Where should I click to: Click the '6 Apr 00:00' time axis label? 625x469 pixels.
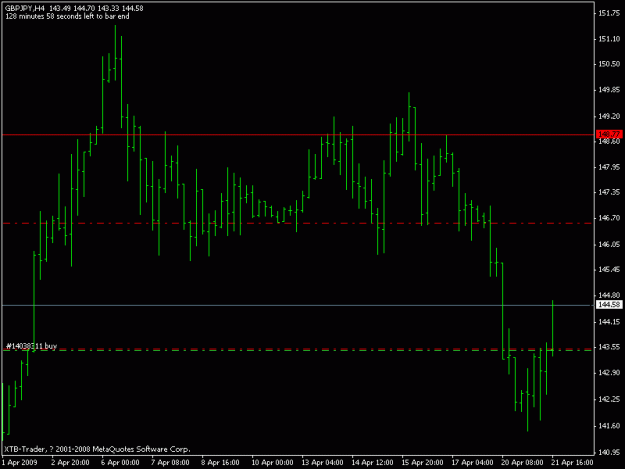pyautogui.click(x=120, y=462)
